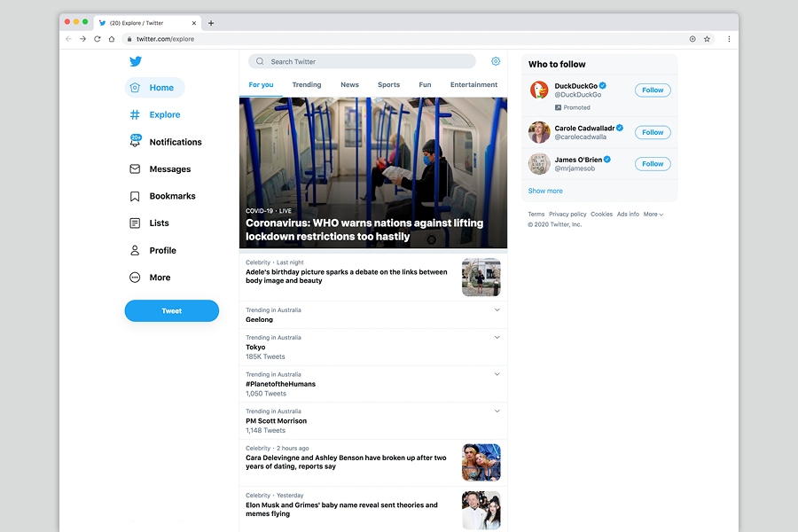
Task: Open the Tokyo trending topic
Action: point(373,348)
